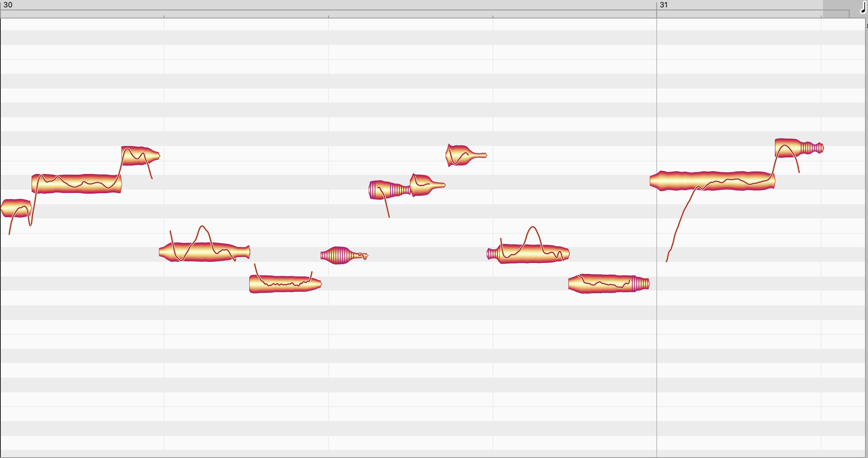
Task: Select the lowest blob before third beat
Action: [x=285, y=284]
